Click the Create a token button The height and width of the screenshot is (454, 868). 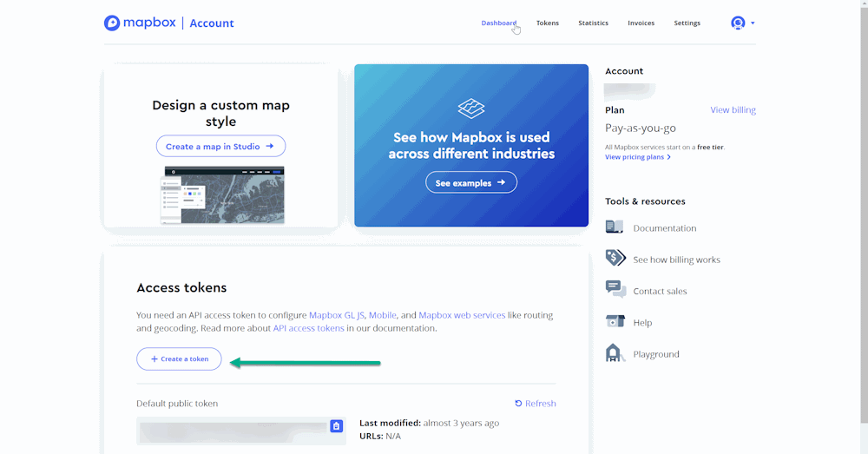coord(179,359)
